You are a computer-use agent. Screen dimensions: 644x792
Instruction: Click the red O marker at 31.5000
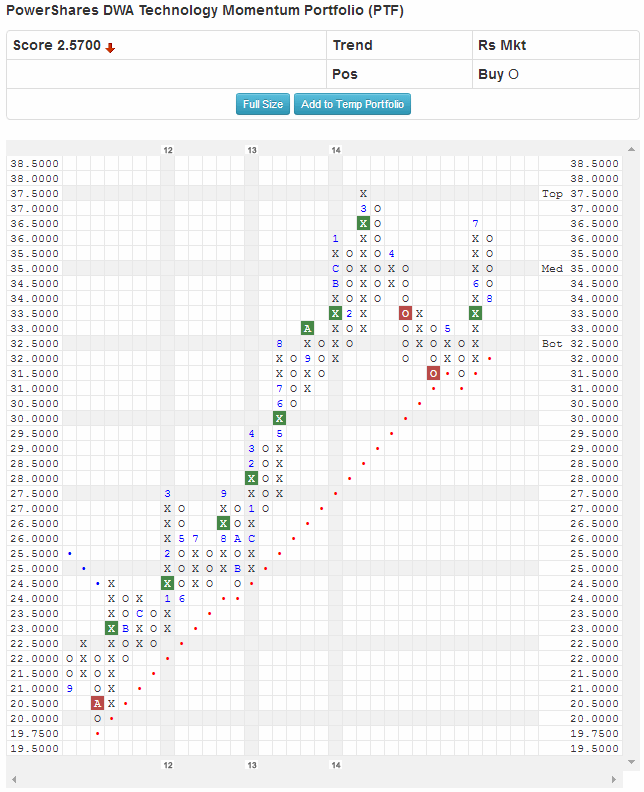coord(433,373)
